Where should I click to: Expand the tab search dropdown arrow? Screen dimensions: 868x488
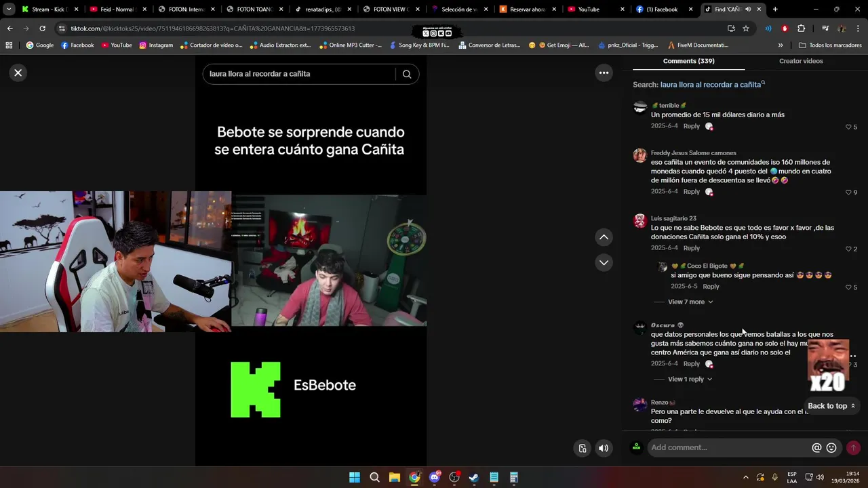[8, 9]
